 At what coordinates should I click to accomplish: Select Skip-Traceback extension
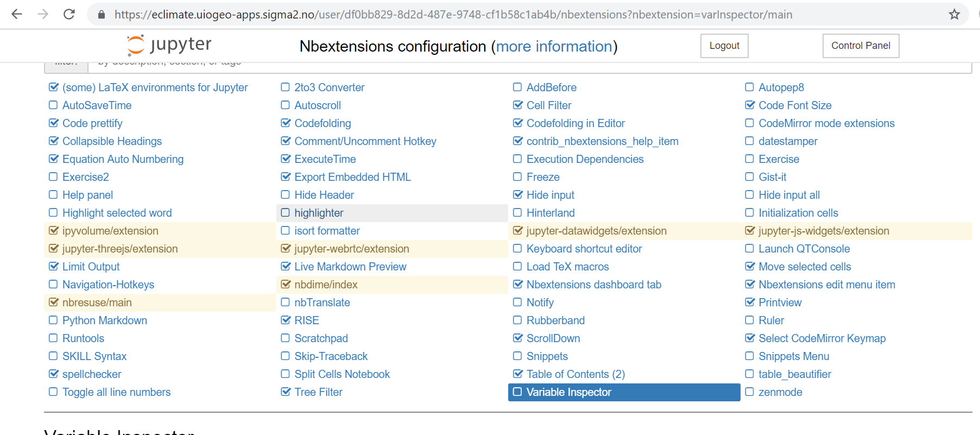point(331,356)
